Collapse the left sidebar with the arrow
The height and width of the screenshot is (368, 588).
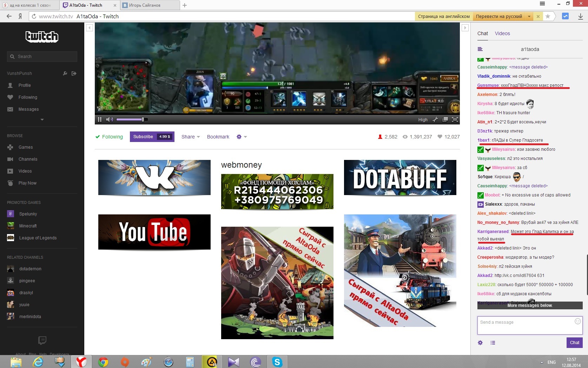tap(90, 28)
